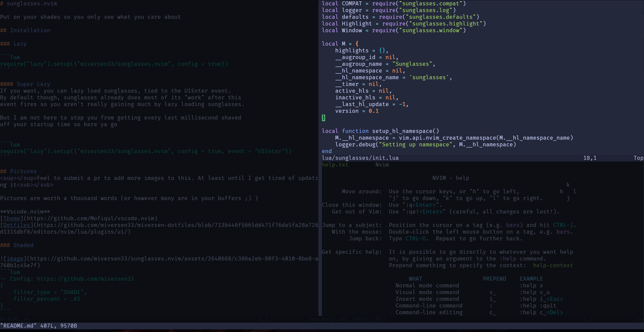
Task: Follow the CTRL-O tag in help
Action: click(415, 238)
